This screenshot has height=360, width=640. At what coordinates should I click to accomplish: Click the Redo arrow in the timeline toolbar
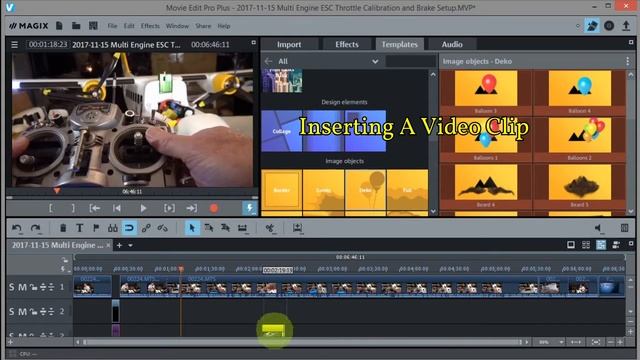point(36,228)
